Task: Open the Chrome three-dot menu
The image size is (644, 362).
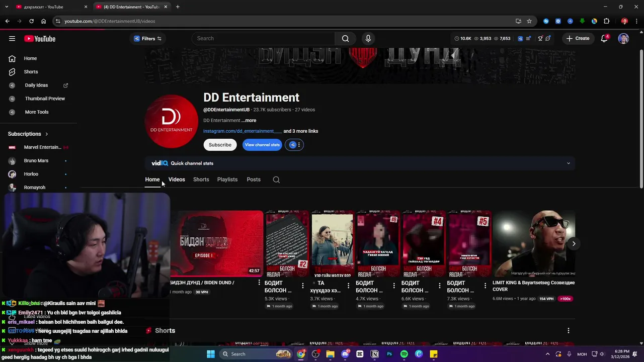Action: point(637,21)
